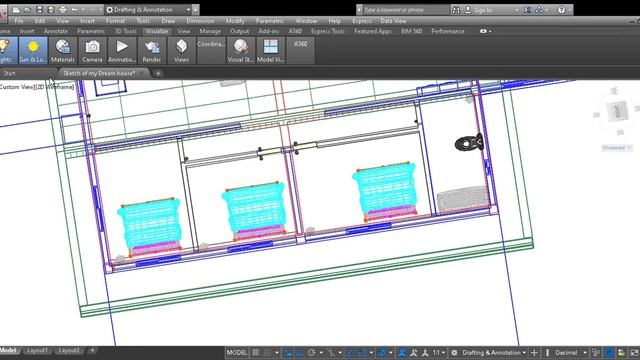Click workspace switching gear in status bar
The height and width of the screenshot is (360, 640).
pos(454,353)
